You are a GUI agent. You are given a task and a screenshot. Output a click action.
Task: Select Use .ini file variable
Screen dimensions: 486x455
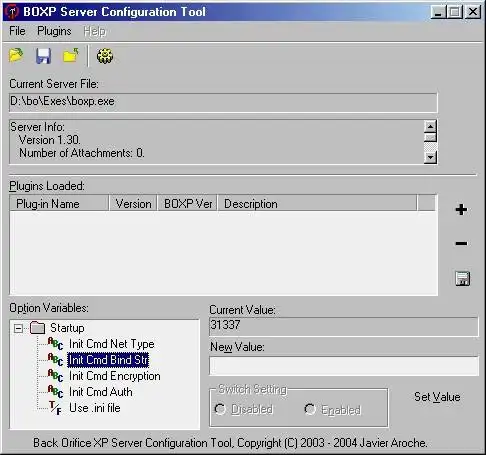tap(95, 408)
